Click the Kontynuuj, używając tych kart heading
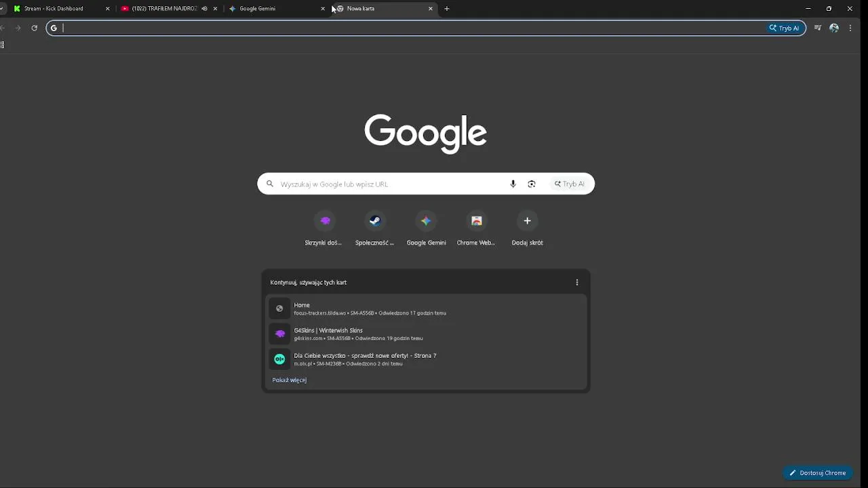This screenshot has height=488, width=868. coord(309,283)
